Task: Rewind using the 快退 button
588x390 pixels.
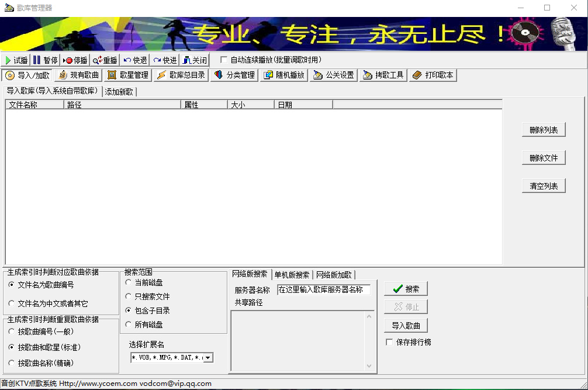Action: (135, 60)
